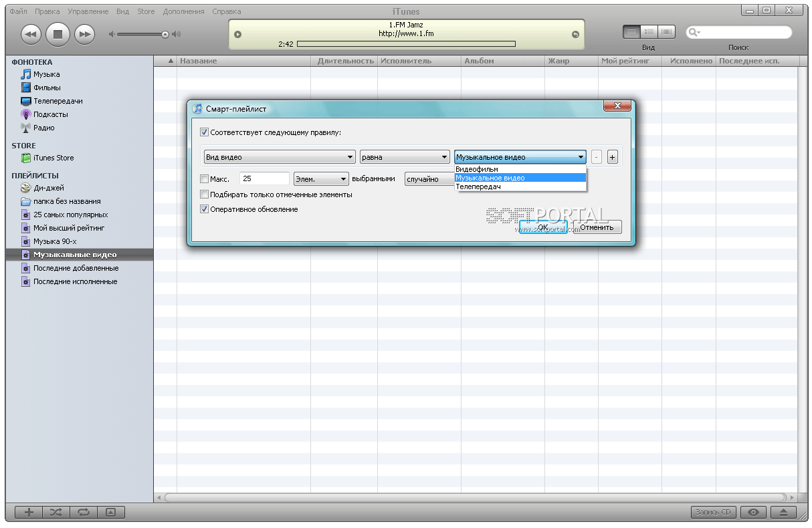Toggle Подбирать только отмеченные элементы checkbox
The width and height of the screenshot is (812, 528).
tap(205, 194)
